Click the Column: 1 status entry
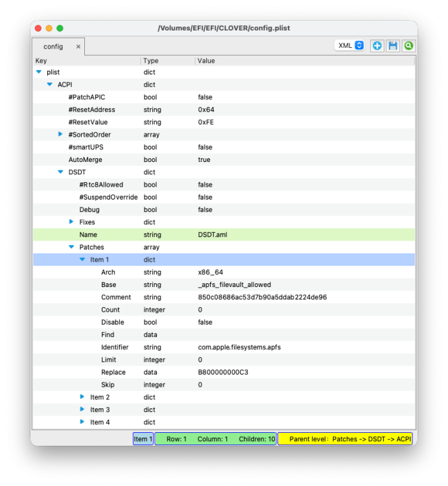 click(213, 439)
